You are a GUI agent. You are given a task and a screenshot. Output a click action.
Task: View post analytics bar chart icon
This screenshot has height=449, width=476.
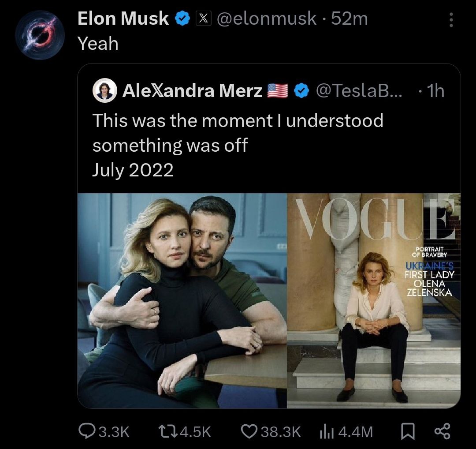tap(325, 431)
